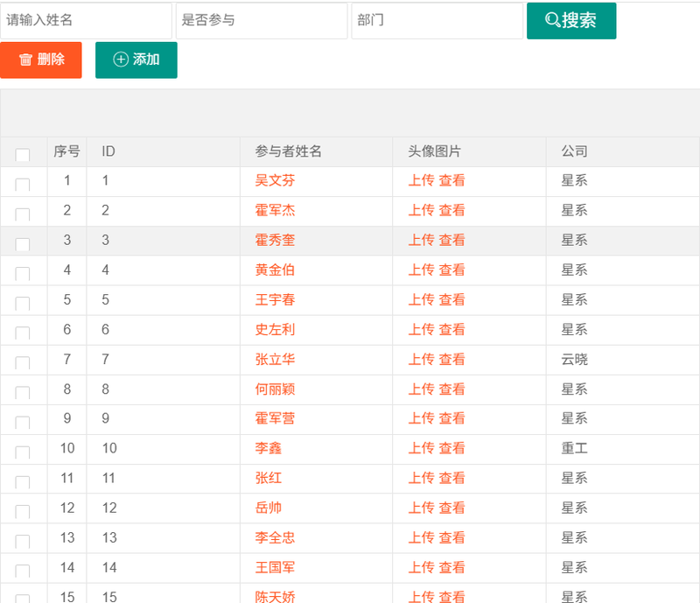This screenshot has width=700, height=603.
Task: Click 上传 upload link in 李鑫 row
Action: (422, 448)
